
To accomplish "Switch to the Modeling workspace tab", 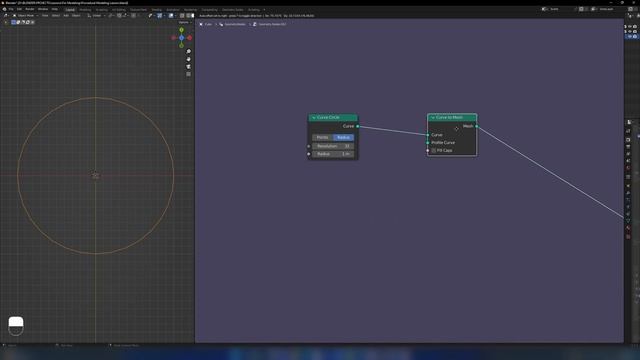I will (85, 9).
